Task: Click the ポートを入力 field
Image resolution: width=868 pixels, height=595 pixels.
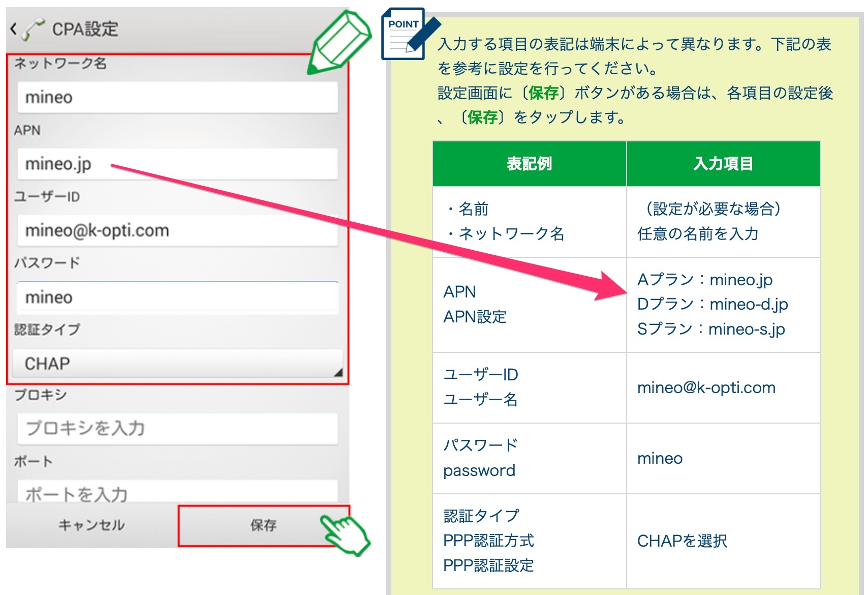Action: 177,492
